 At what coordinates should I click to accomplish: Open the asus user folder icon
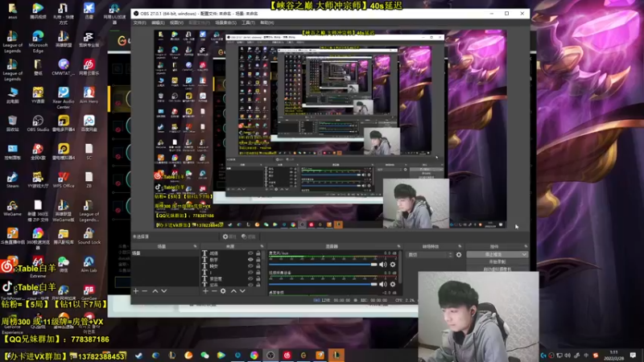(x=12, y=11)
